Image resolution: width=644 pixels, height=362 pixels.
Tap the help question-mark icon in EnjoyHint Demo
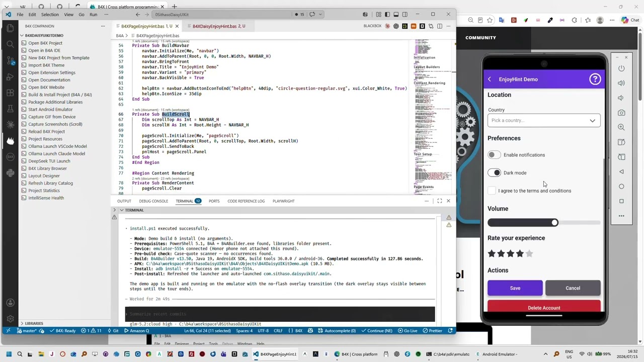tap(595, 79)
